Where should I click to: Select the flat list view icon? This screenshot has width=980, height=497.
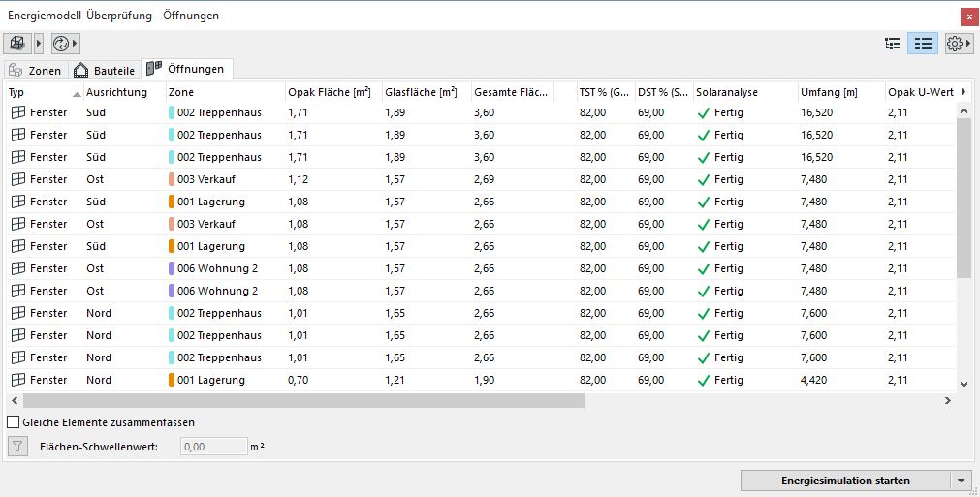(x=922, y=44)
